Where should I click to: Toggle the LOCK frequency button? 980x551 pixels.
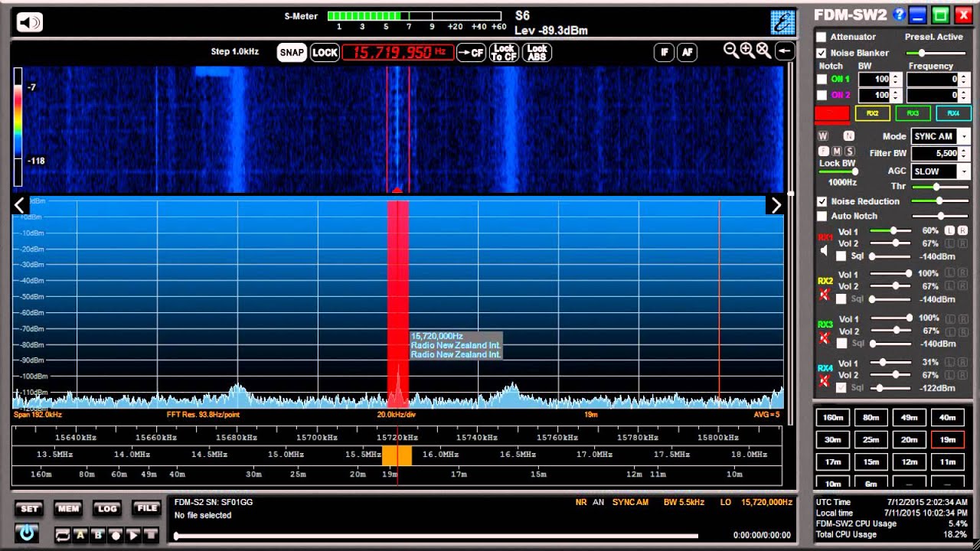tap(325, 52)
